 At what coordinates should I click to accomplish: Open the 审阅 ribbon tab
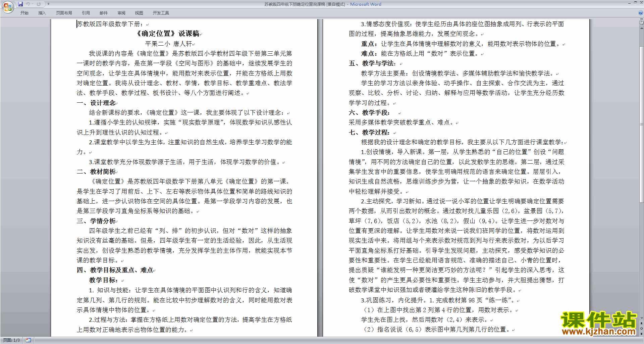point(121,13)
